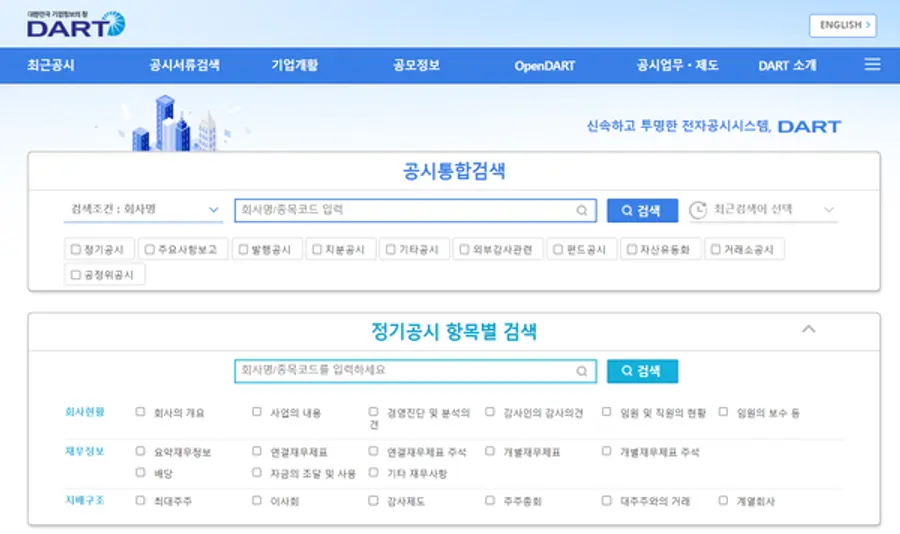
Task: Open the hamburger menu icon
Action: coord(872,65)
